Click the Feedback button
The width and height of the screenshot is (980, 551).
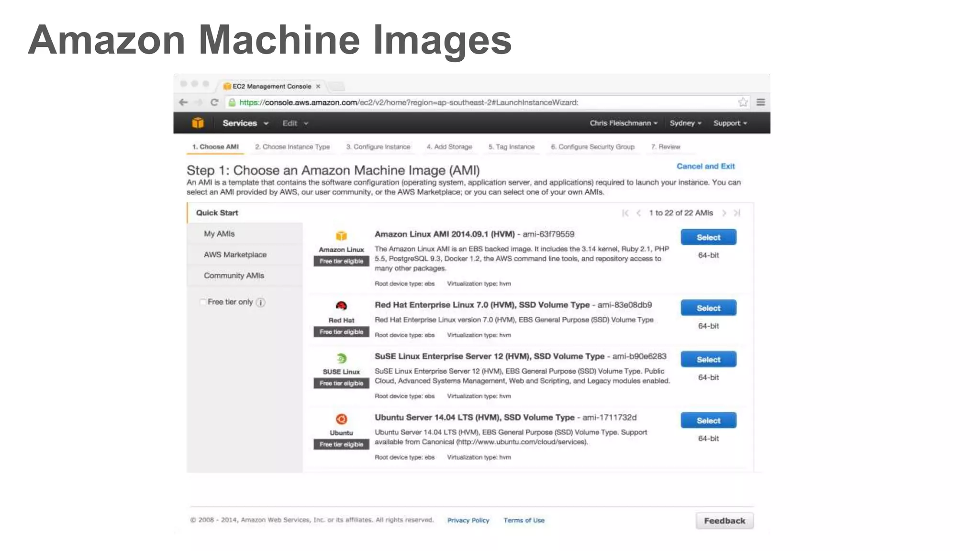[724, 521]
